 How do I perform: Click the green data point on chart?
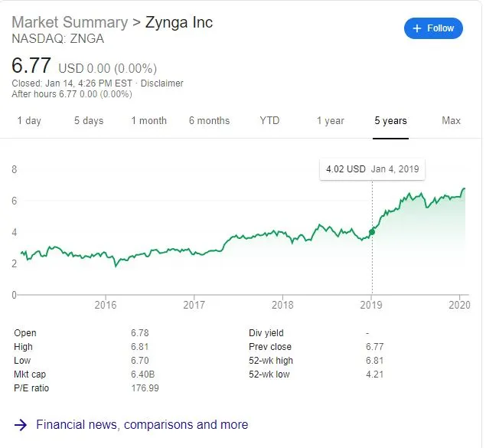click(x=372, y=231)
